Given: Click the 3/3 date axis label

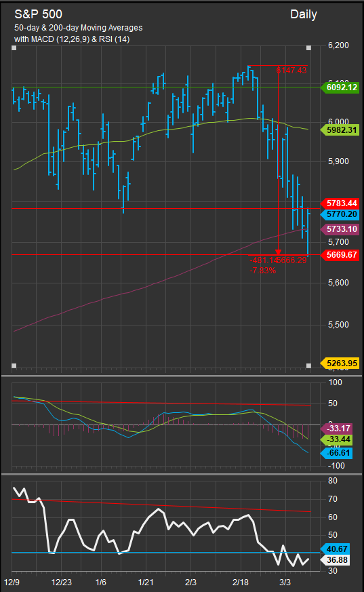Looking at the screenshot, I should click(x=285, y=583).
